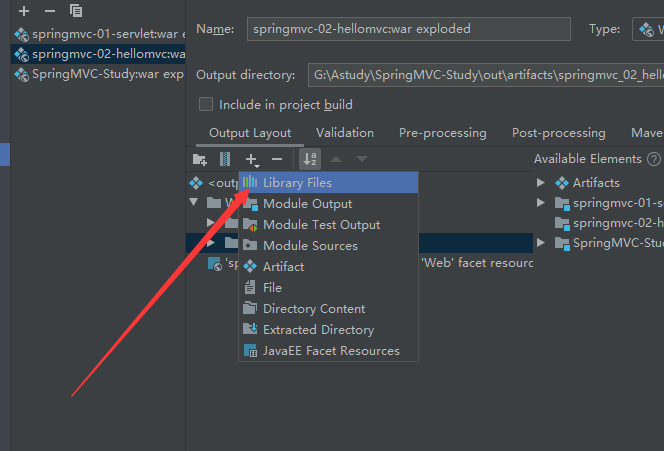Click Module Sources folder icon in menu
The height and width of the screenshot is (451, 664).
pos(250,245)
